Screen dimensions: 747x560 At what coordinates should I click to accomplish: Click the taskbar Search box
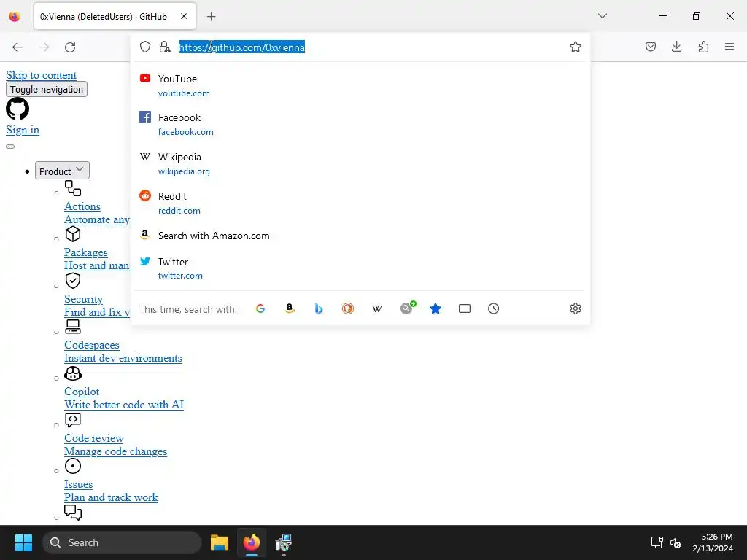click(x=122, y=542)
